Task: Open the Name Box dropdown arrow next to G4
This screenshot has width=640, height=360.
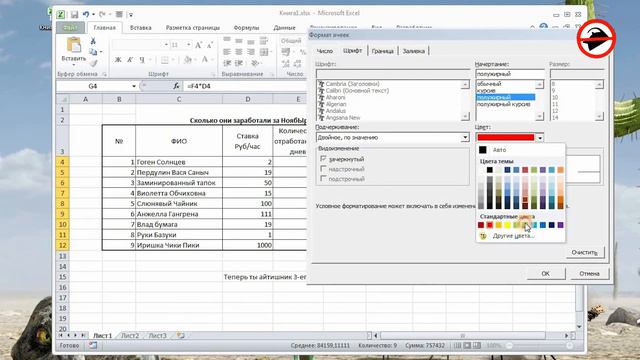Action: (133, 86)
